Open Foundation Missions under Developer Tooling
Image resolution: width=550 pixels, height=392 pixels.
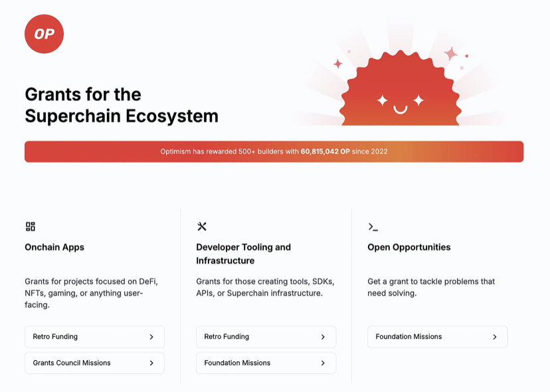point(266,363)
